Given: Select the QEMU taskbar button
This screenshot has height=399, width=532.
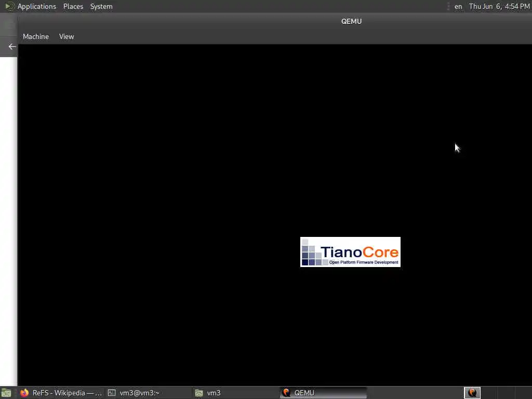Looking at the screenshot, I should tap(323, 393).
